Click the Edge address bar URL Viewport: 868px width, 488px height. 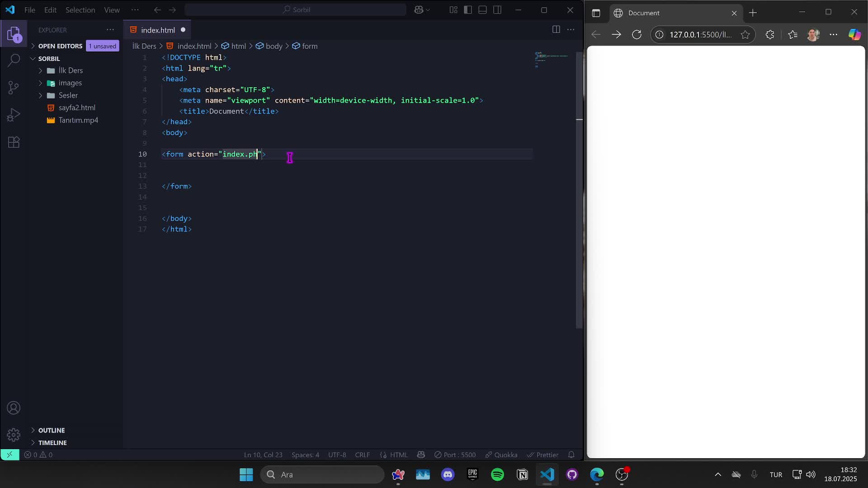point(700,34)
